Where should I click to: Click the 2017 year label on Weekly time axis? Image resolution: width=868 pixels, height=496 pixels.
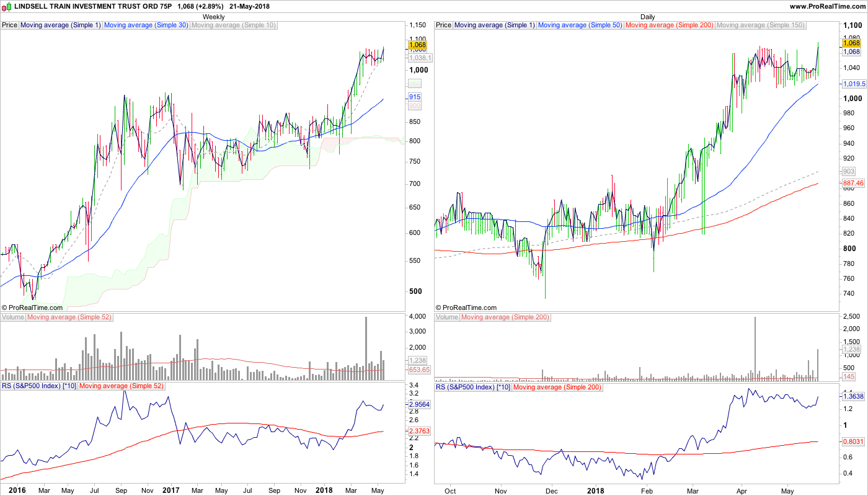[170, 490]
